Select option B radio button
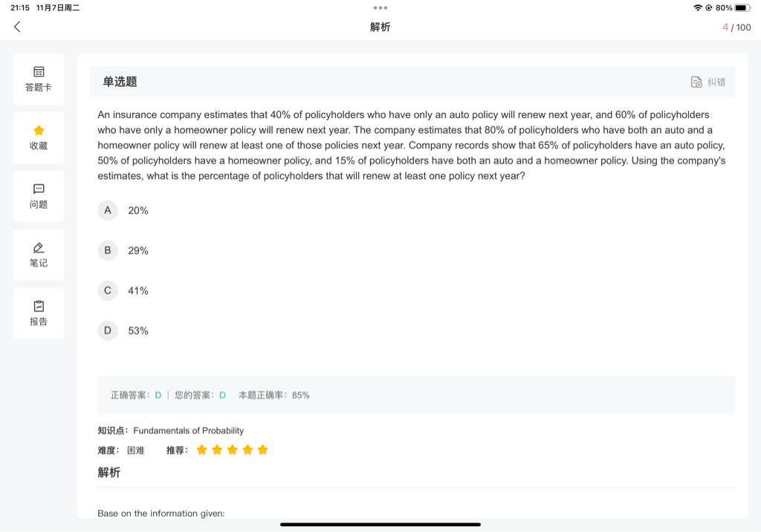This screenshot has width=761, height=532. pos(108,250)
